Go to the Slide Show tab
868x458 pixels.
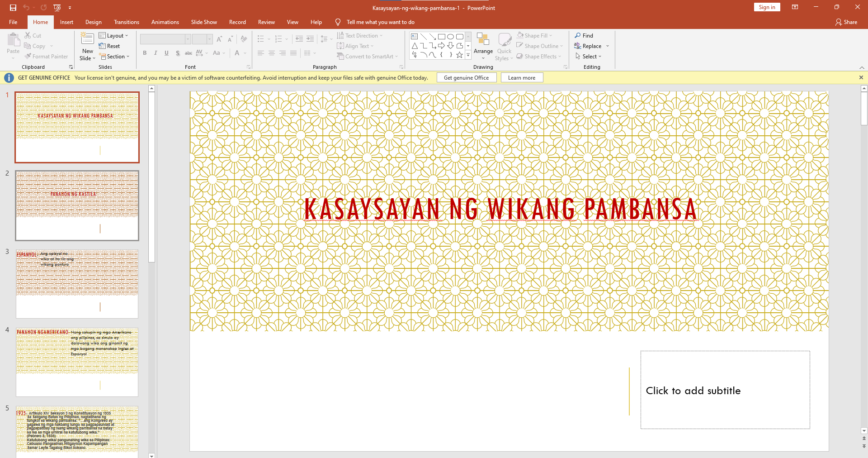pos(204,22)
